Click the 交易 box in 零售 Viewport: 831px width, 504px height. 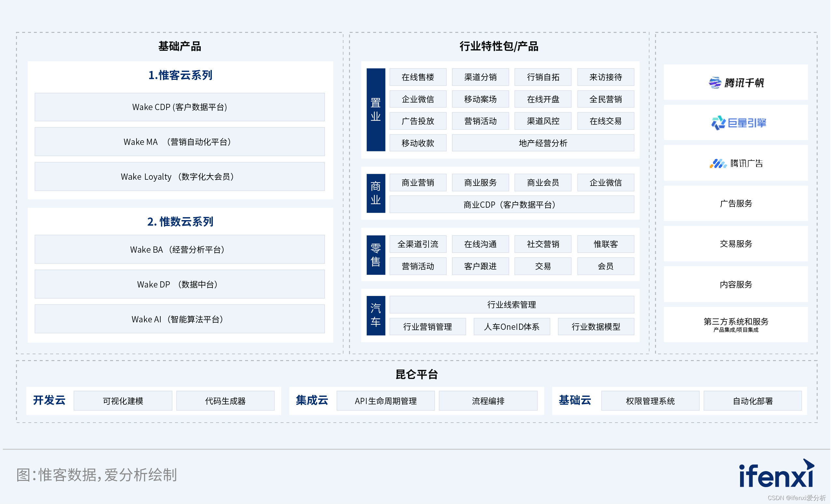coord(543,266)
